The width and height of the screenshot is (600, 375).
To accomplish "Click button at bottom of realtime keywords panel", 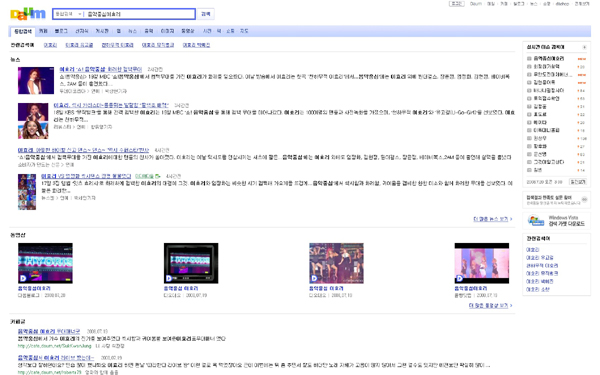I will pyautogui.click(x=577, y=182).
